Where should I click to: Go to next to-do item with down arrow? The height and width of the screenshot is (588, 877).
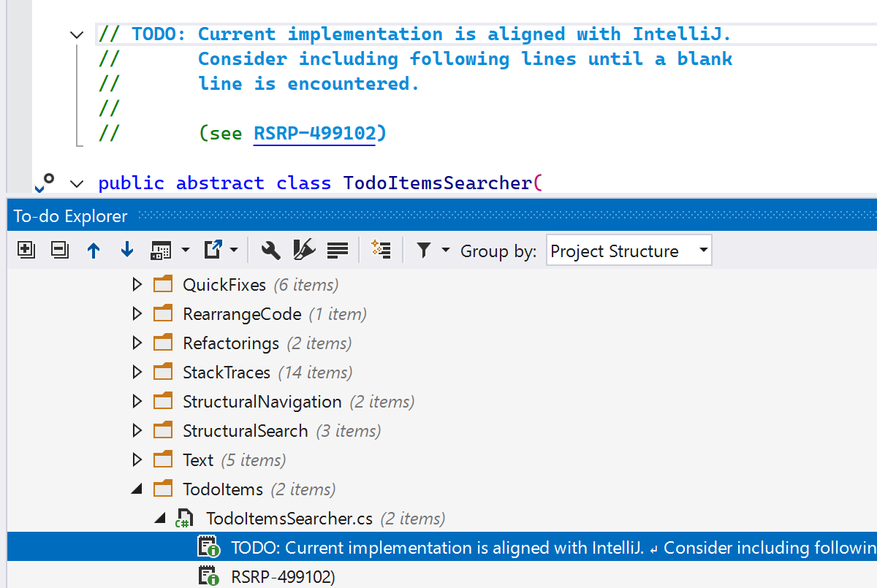[x=126, y=251]
